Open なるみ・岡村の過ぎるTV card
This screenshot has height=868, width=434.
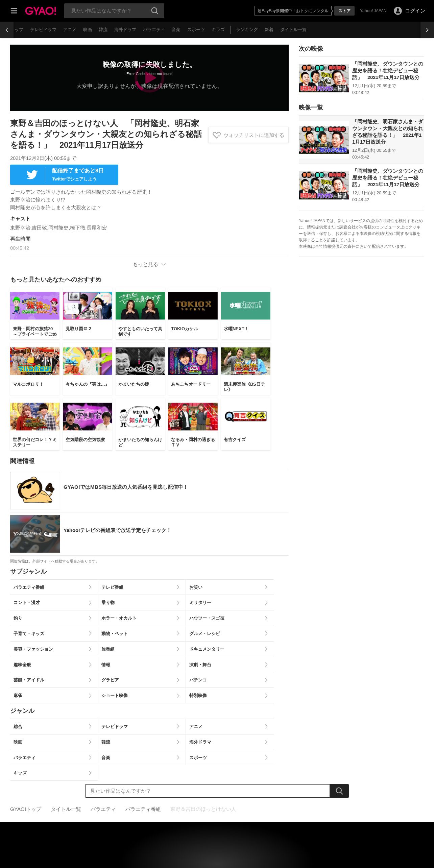point(193,424)
